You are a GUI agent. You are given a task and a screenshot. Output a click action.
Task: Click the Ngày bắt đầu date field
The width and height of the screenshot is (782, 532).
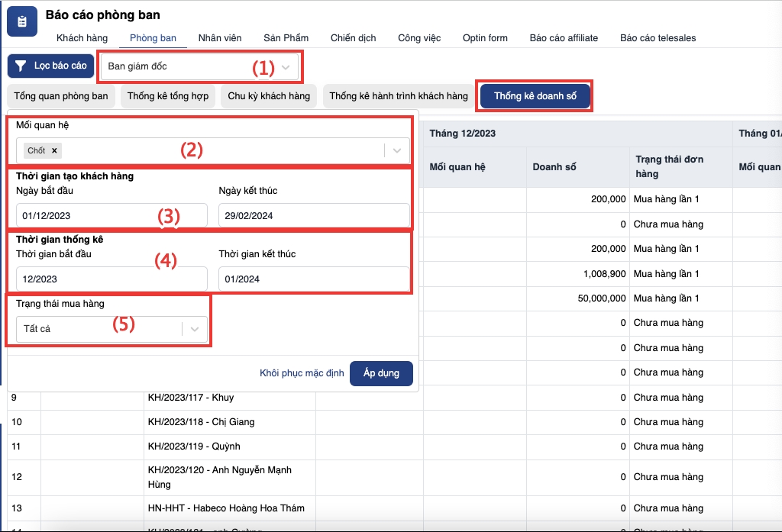click(111, 215)
